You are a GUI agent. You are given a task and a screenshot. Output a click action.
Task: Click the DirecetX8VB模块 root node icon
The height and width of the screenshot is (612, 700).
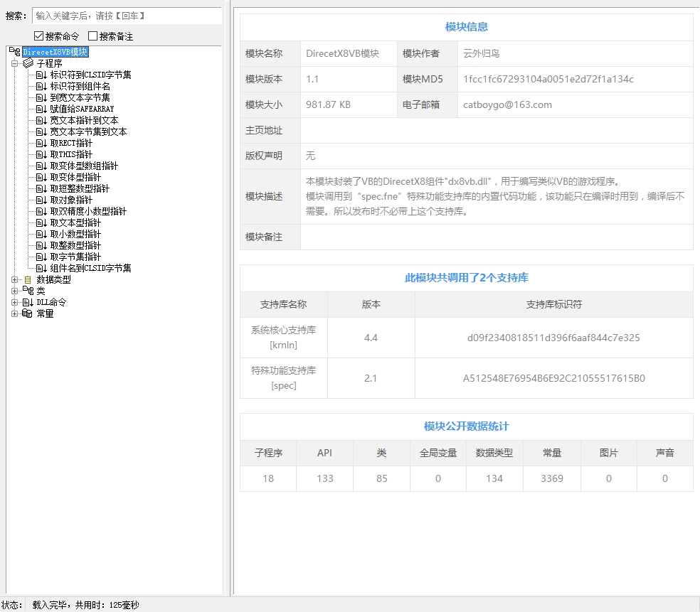[14, 52]
